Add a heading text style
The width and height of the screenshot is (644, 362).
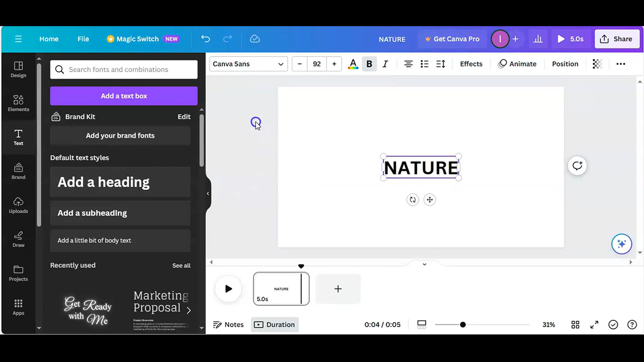(120, 182)
